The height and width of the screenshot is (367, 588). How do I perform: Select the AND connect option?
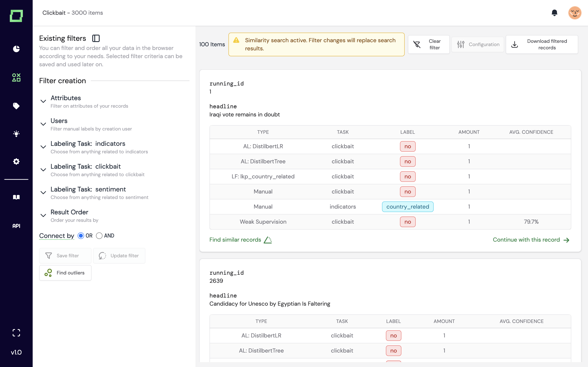pos(99,236)
